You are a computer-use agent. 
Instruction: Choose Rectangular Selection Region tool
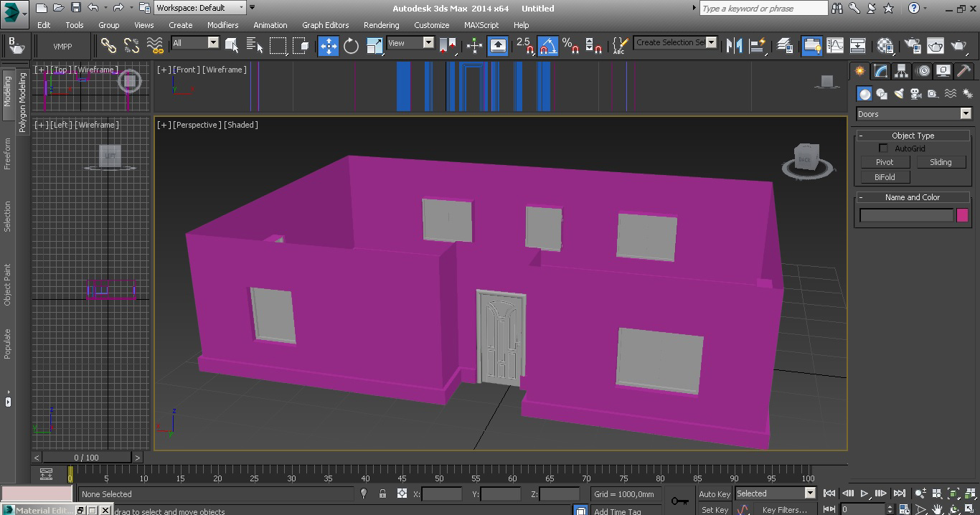(278, 46)
